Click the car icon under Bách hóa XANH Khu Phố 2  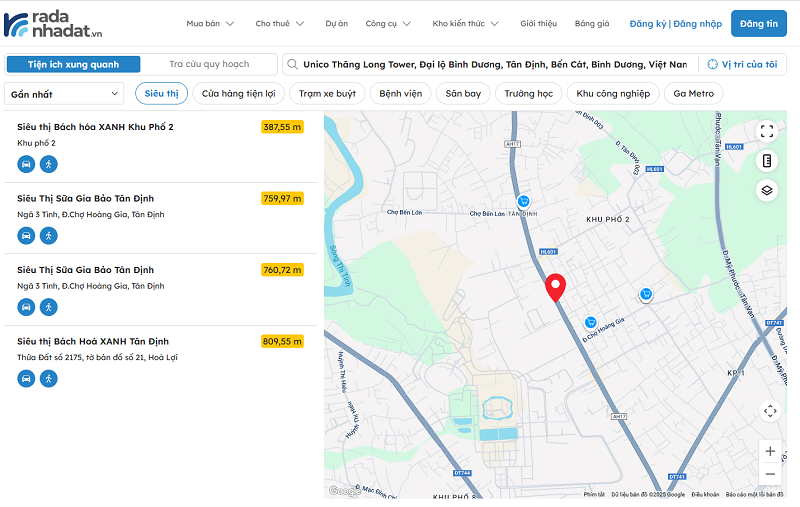26,164
